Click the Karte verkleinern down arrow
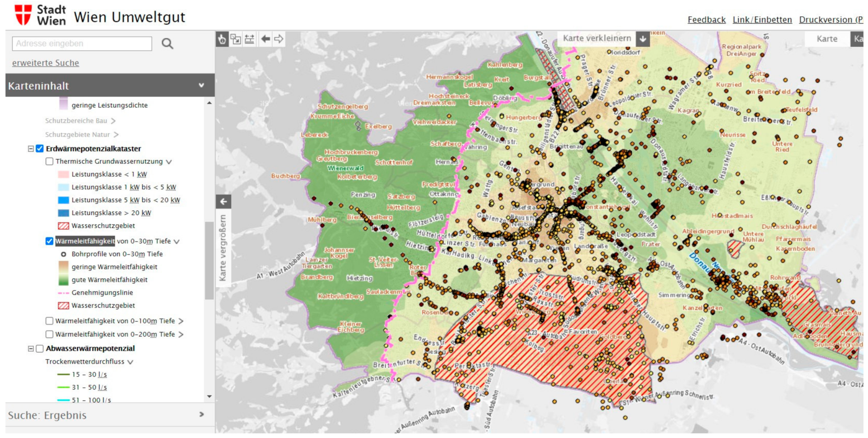The width and height of the screenshot is (868, 438). coord(643,39)
